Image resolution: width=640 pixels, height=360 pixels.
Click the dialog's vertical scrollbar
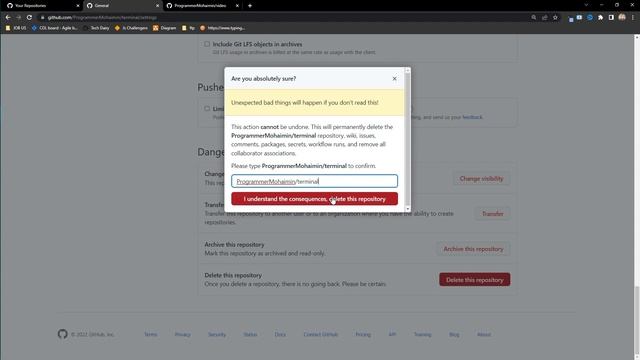click(407, 139)
